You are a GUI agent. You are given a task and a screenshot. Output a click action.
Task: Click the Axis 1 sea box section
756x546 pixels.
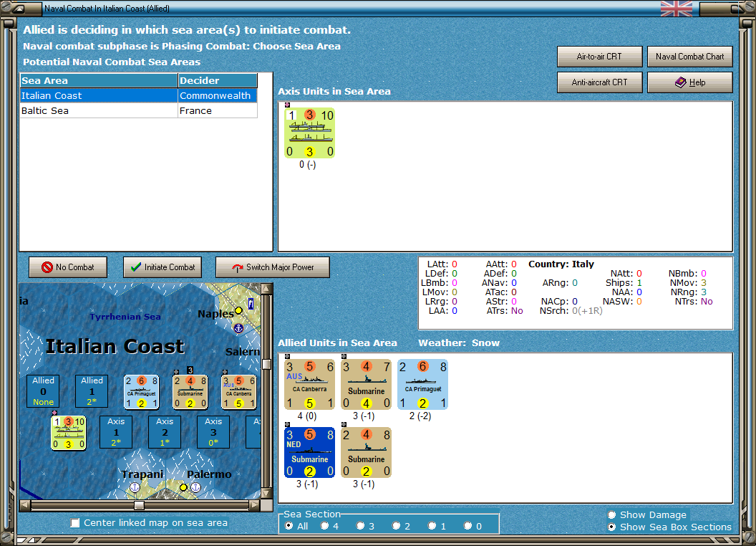(116, 432)
